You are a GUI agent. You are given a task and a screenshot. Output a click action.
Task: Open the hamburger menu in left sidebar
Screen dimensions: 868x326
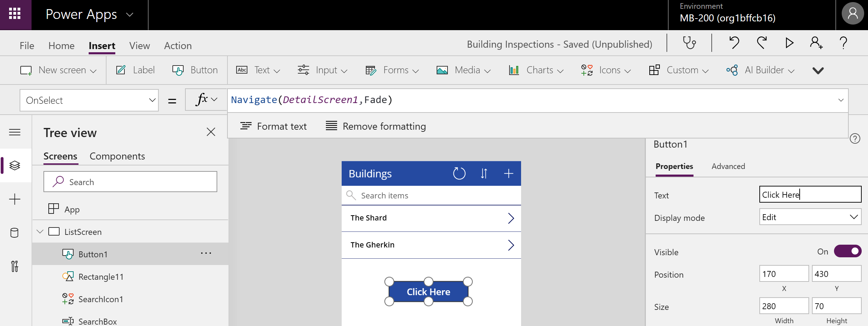(x=15, y=132)
